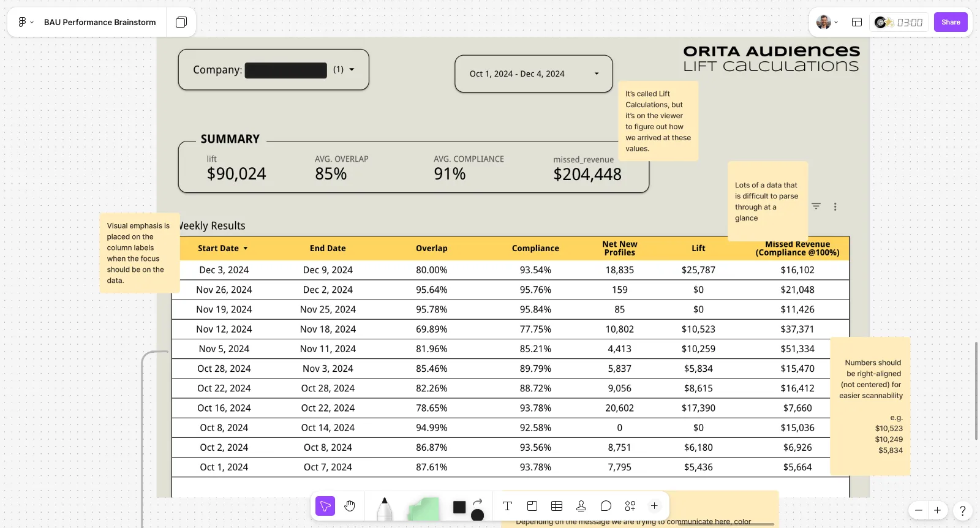This screenshot has width=980, height=528.
Task: Click the Start Date sort arrow
Action: pos(246,249)
